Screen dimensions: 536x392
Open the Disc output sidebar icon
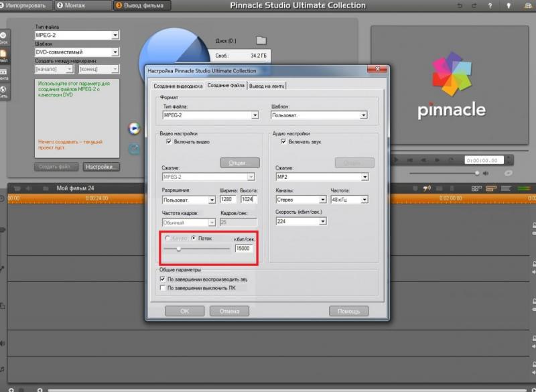coord(3,38)
